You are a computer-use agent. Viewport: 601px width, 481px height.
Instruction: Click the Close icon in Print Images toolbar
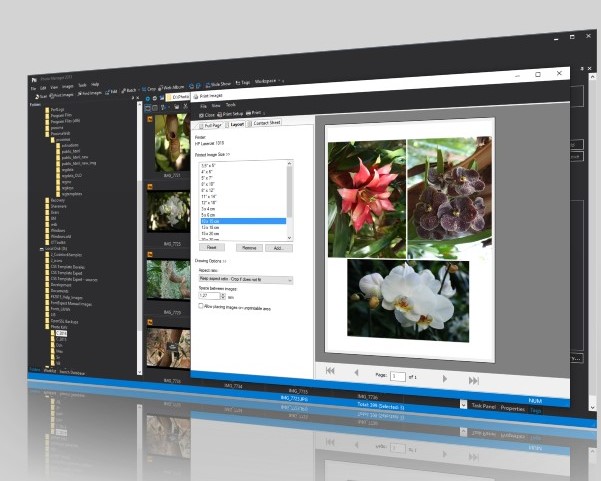[201, 115]
